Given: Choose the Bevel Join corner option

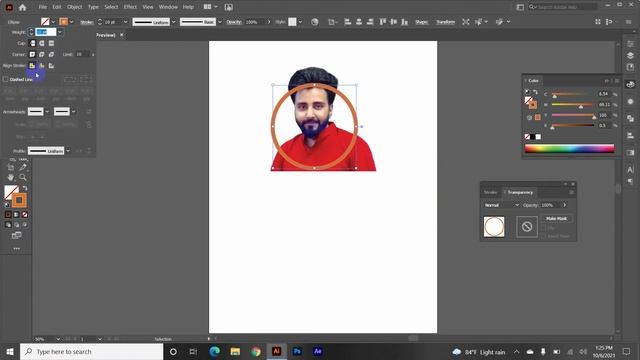Looking at the screenshot, I should coord(51,54).
